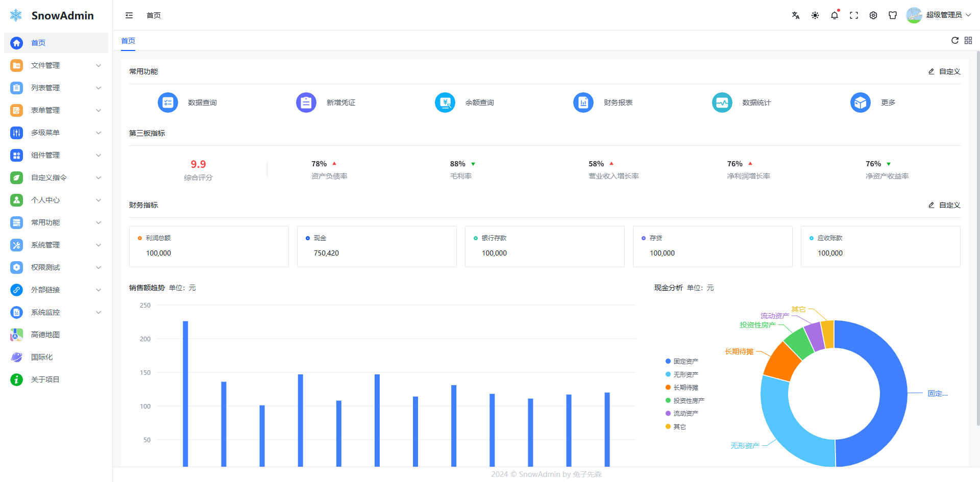Expand 列表管理 chevron in sidebar
980x482 pixels.
[x=99, y=88]
